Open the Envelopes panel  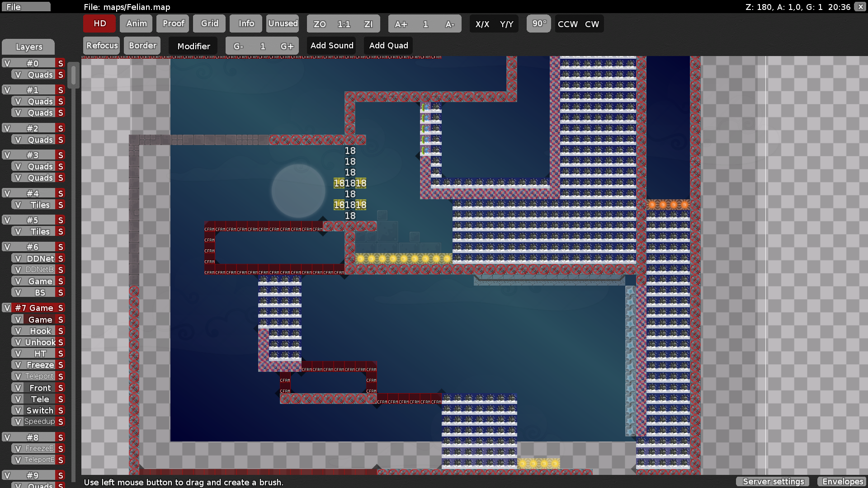coord(842,482)
